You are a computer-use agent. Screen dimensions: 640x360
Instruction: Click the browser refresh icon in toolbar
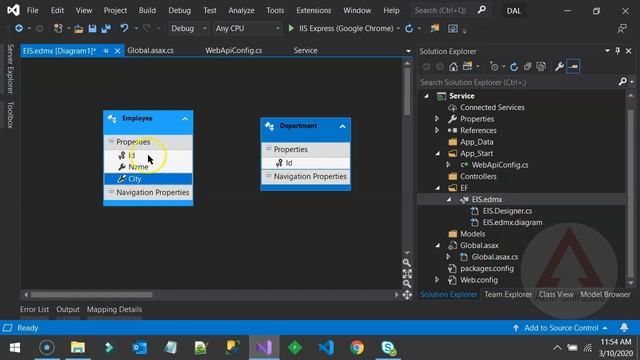tap(409, 28)
